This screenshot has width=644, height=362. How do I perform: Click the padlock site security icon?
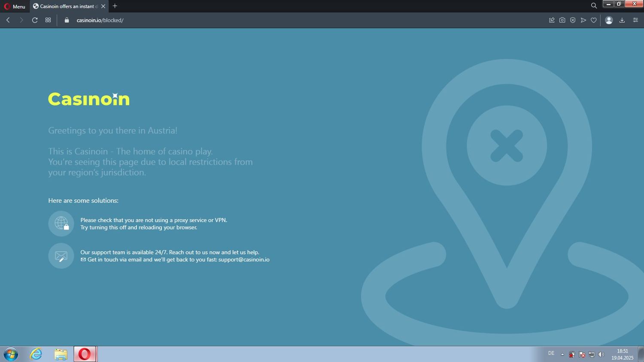67,20
